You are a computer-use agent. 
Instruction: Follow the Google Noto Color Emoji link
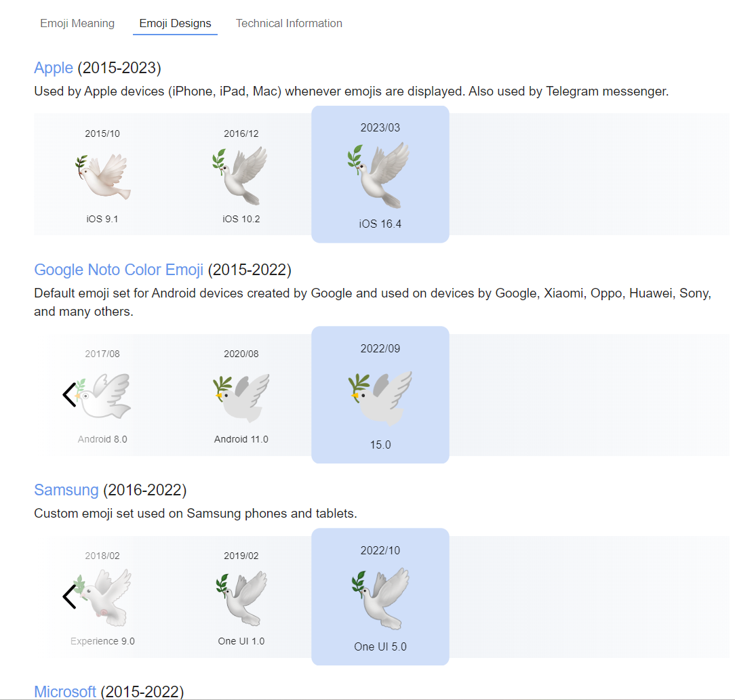tap(119, 270)
